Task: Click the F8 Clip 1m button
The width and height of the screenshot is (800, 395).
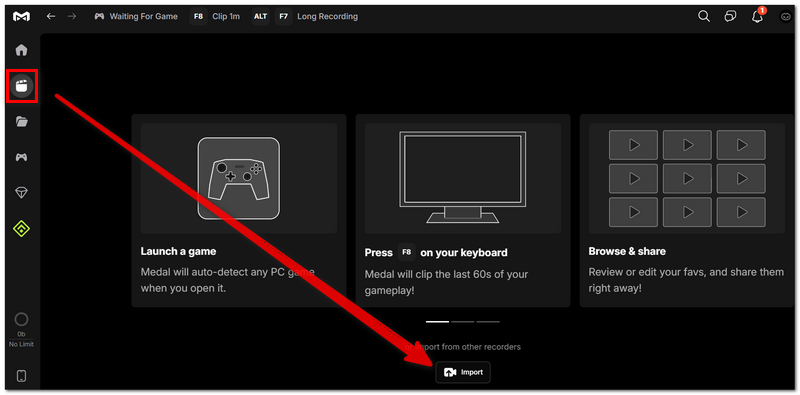Action: point(215,16)
